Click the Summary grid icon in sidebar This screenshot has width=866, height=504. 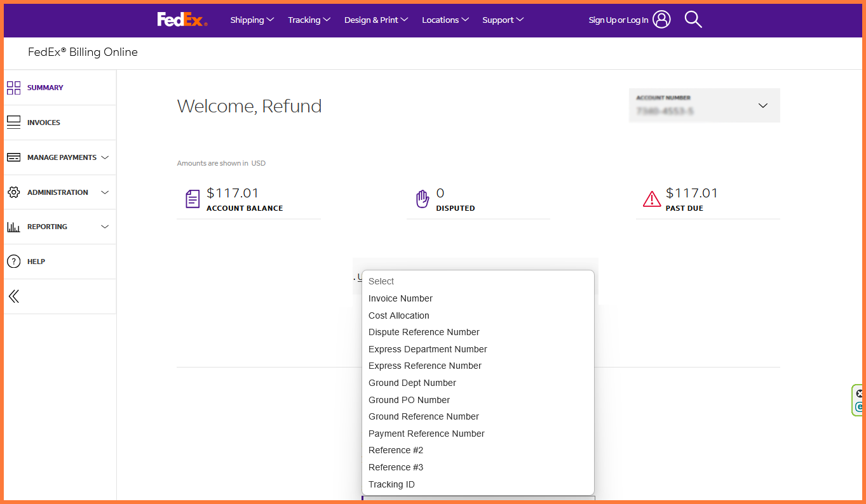[14, 88]
